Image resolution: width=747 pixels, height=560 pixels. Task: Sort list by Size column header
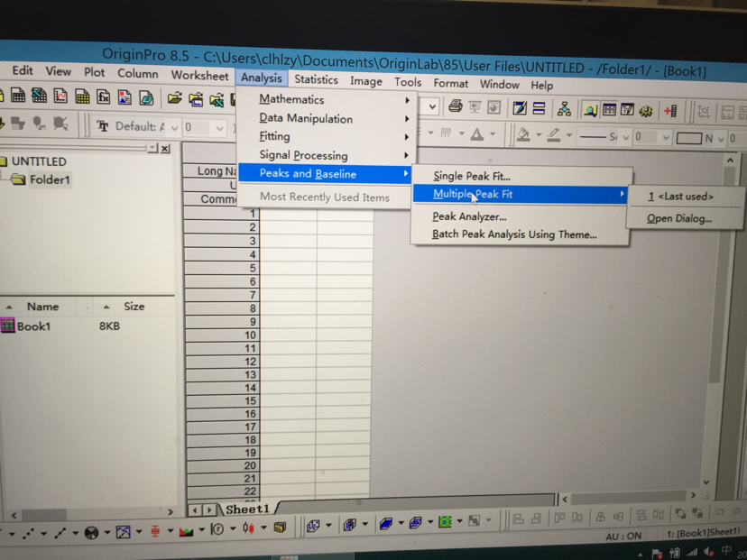134,307
